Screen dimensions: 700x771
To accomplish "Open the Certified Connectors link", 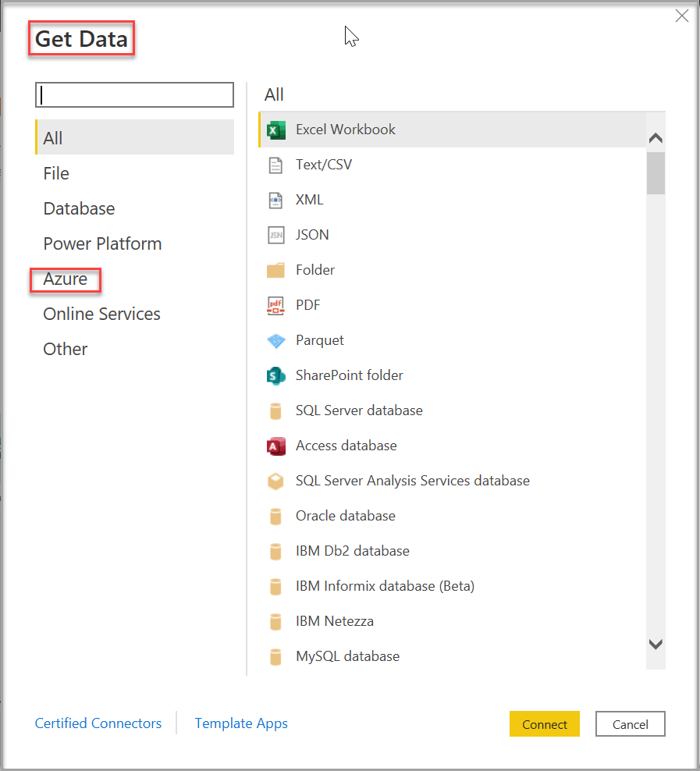I will pos(98,723).
